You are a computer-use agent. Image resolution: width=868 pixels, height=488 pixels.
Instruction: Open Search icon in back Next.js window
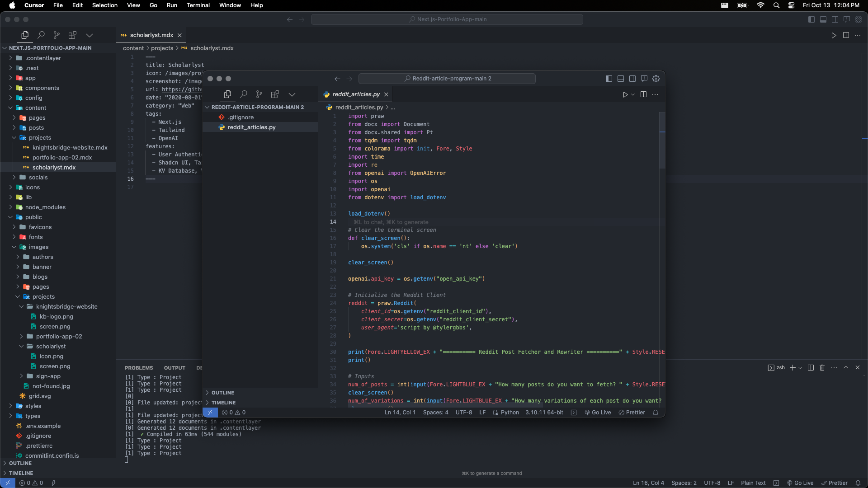pyautogui.click(x=41, y=35)
